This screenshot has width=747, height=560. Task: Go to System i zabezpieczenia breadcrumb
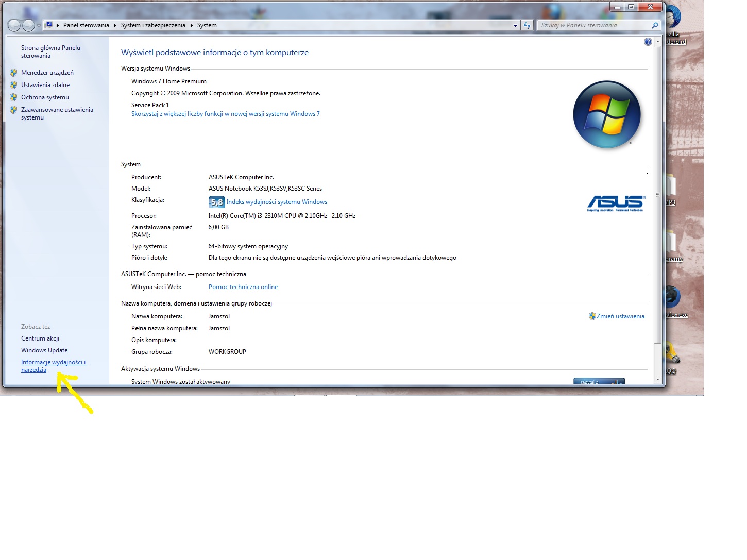click(x=153, y=25)
